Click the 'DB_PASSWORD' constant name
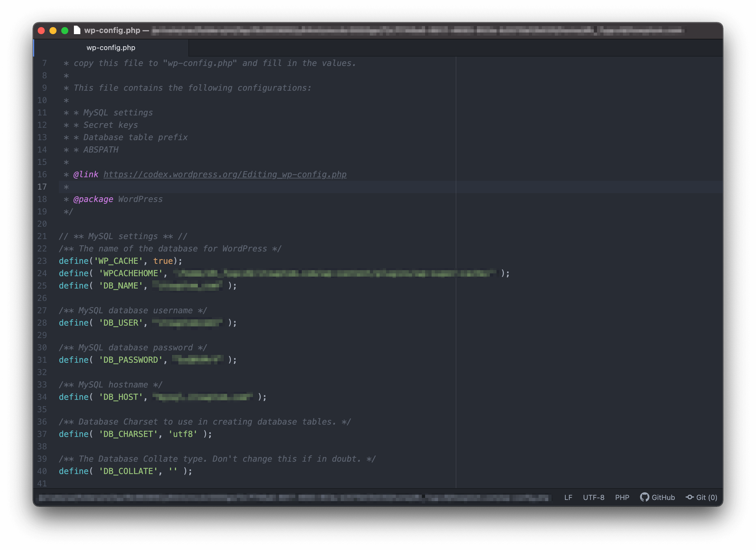Screen dimensions: 756x550 (130, 360)
